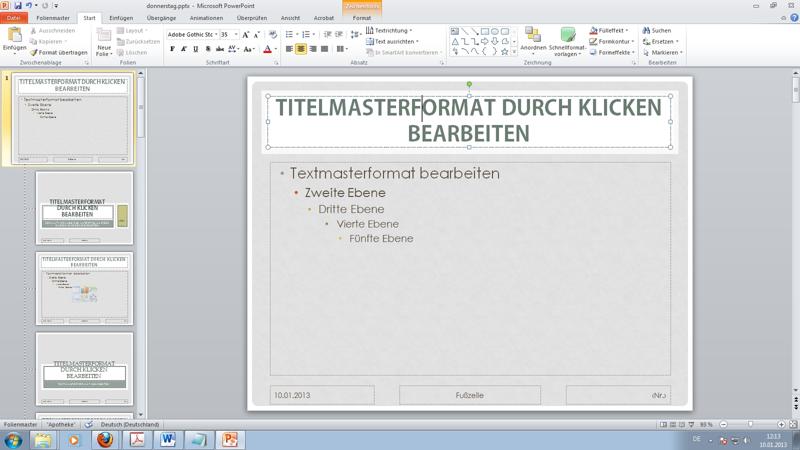Click the Einfügen paste icon
The image size is (800, 450).
(x=14, y=35)
